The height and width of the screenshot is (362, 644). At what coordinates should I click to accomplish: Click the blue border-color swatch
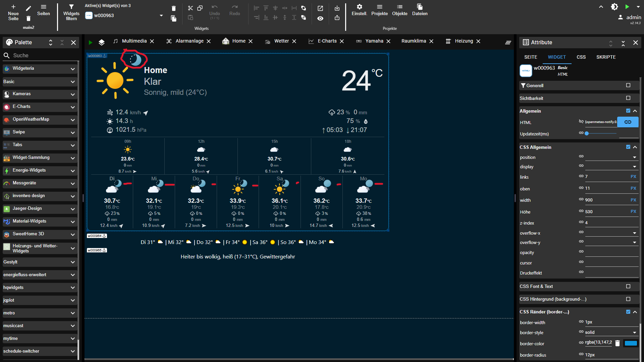point(631,343)
